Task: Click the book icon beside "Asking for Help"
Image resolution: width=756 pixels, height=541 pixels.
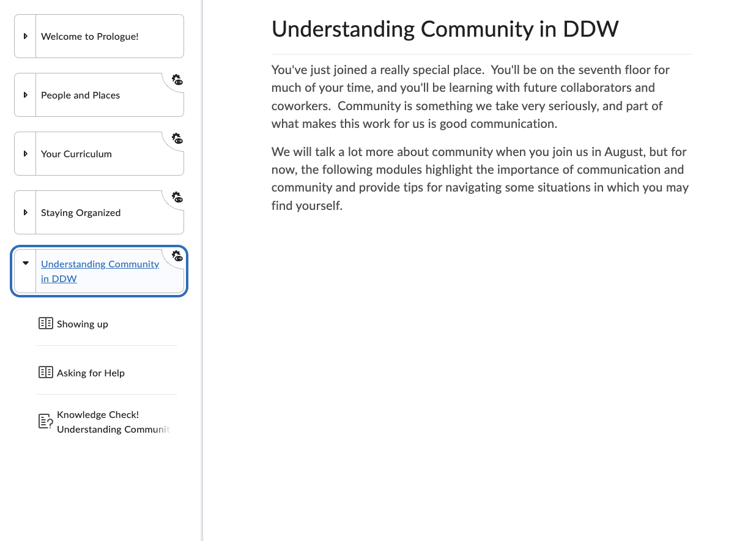Action: click(x=46, y=372)
